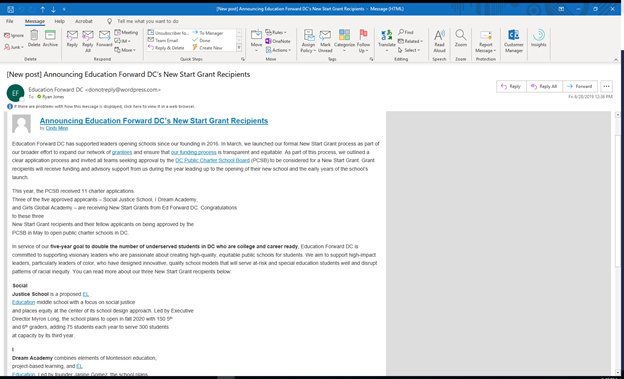Expand the Translate dropdown
The height and width of the screenshot is (379, 624).
(386, 41)
